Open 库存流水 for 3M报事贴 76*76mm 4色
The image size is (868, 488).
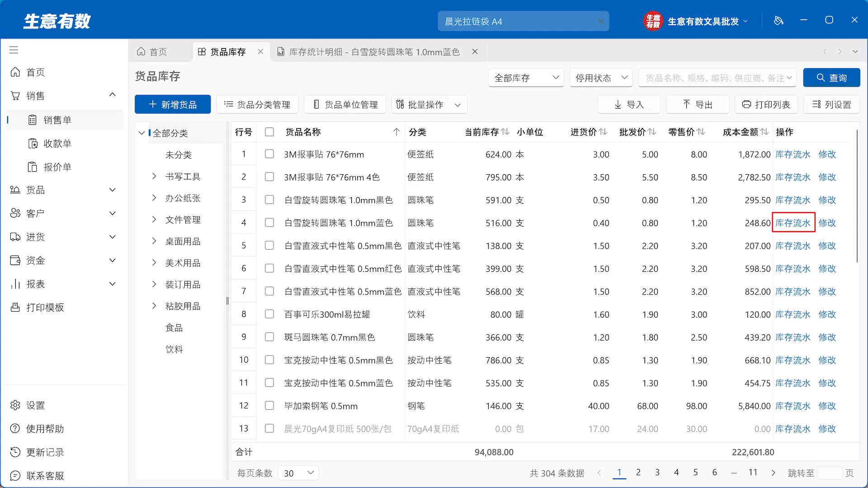click(793, 177)
